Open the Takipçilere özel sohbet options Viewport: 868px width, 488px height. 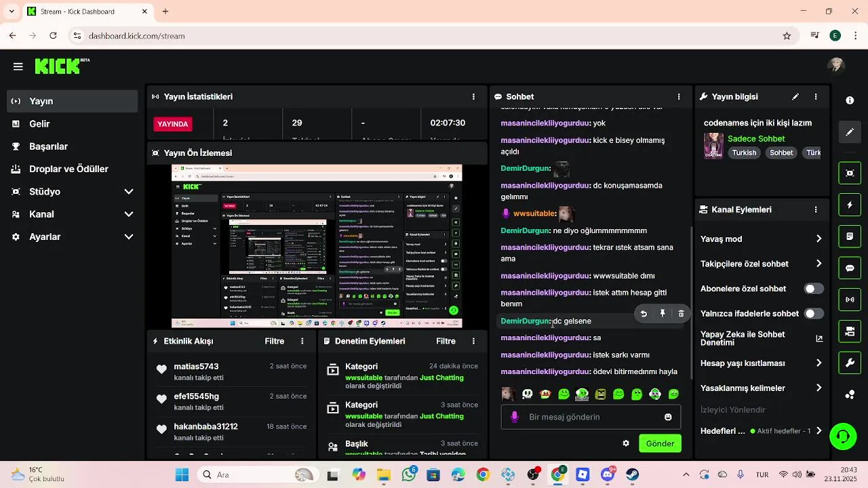pos(761,264)
